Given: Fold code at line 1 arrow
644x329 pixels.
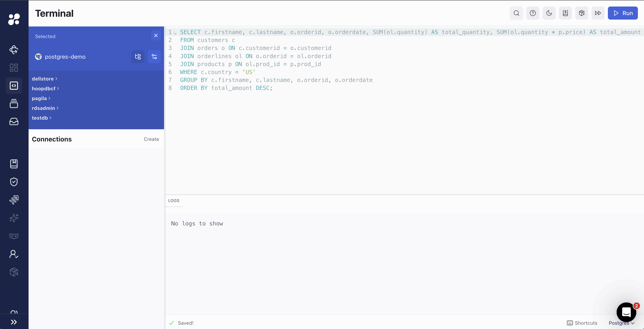Looking at the screenshot, I should (x=175, y=33).
